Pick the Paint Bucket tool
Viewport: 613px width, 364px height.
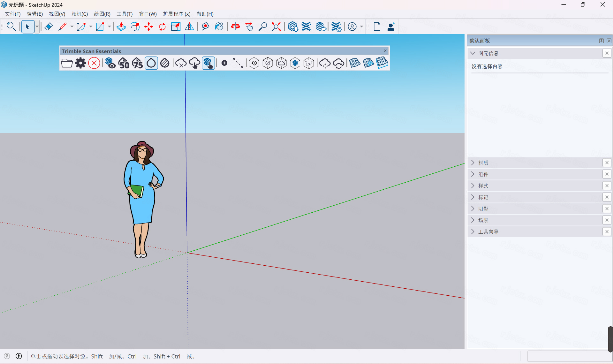tap(219, 27)
